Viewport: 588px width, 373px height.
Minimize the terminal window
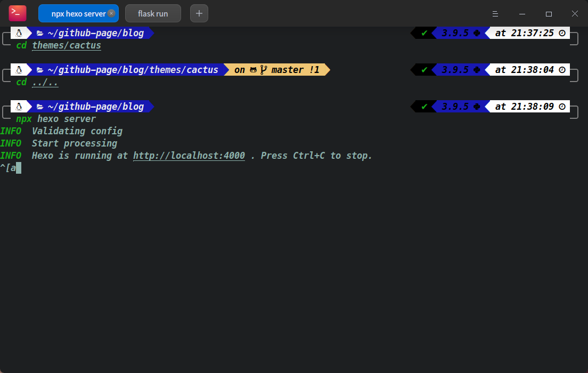[x=522, y=13]
